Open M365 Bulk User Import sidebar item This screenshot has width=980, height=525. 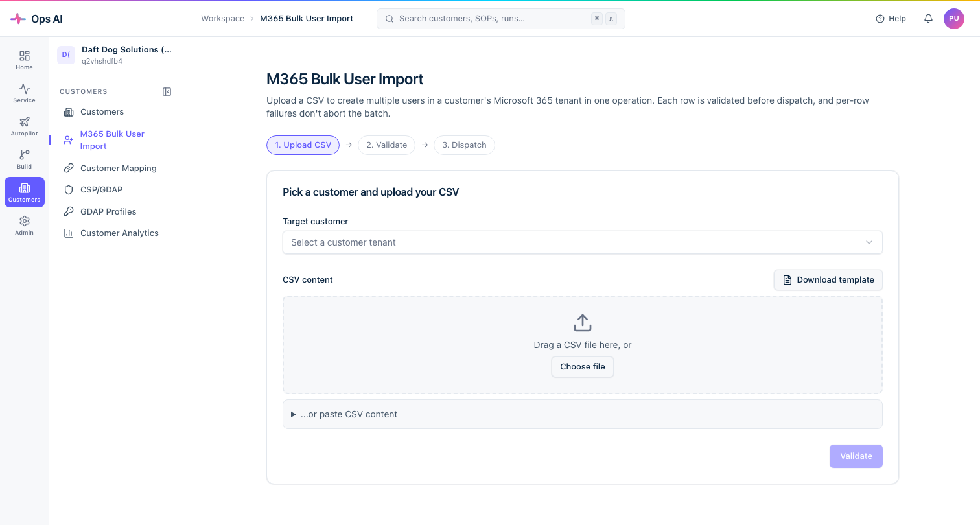tap(117, 140)
